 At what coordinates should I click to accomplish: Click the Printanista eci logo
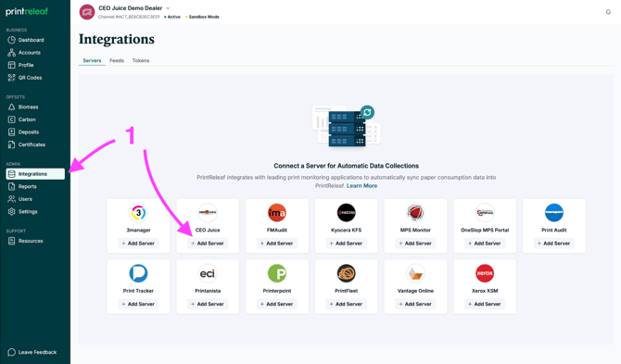pos(208,273)
